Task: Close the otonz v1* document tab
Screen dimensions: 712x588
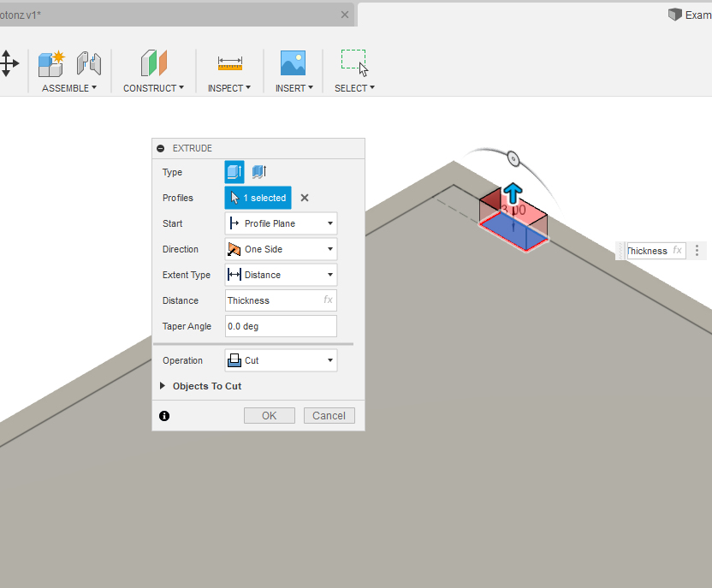Action: click(x=345, y=15)
